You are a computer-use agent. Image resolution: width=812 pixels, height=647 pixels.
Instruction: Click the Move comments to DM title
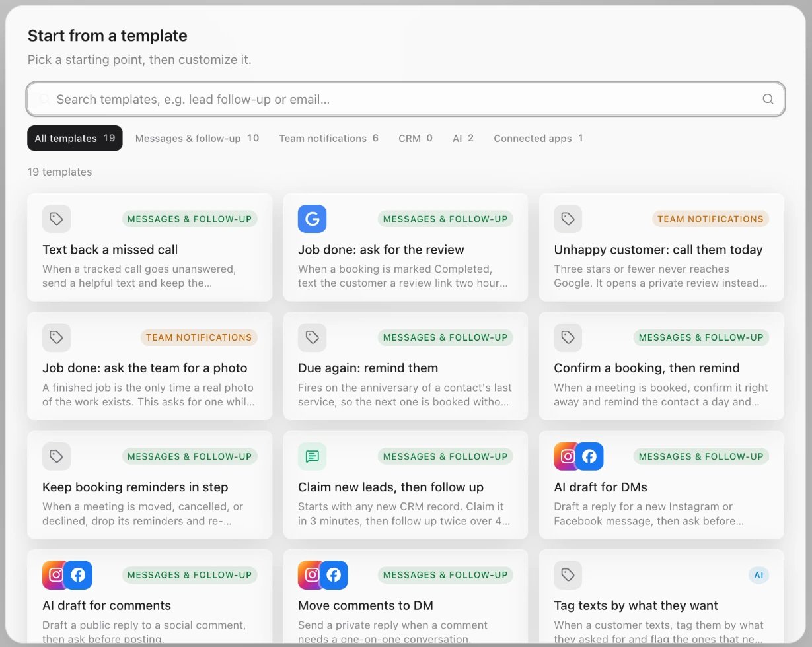[365, 606]
